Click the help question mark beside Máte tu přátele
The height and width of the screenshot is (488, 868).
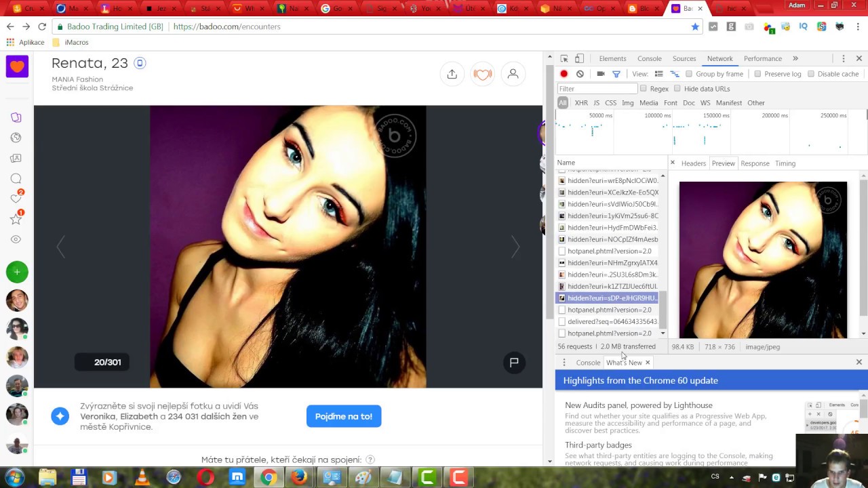370,460
